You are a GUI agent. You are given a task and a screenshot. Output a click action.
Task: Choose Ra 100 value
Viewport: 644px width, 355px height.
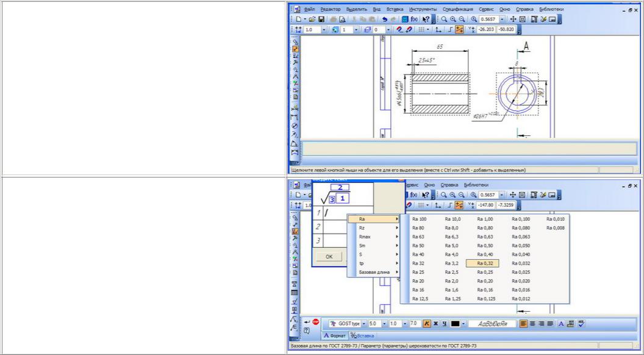coord(420,220)
